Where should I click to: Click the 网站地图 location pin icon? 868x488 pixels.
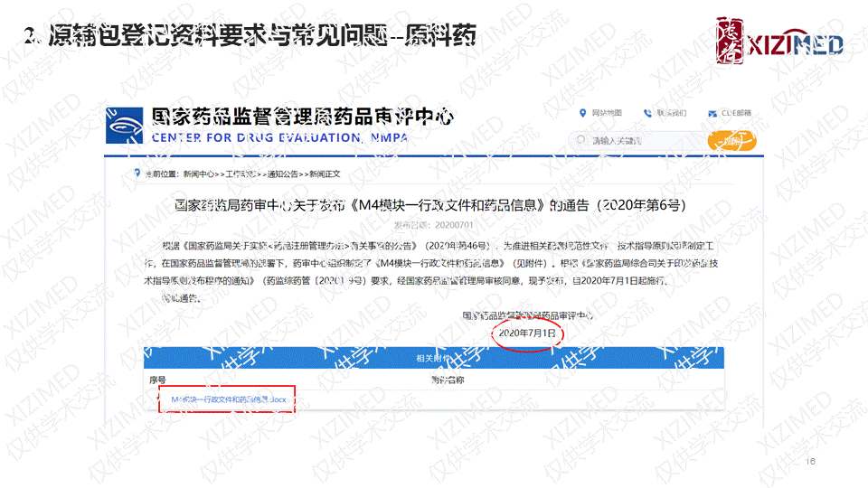[x=582, y=113]
